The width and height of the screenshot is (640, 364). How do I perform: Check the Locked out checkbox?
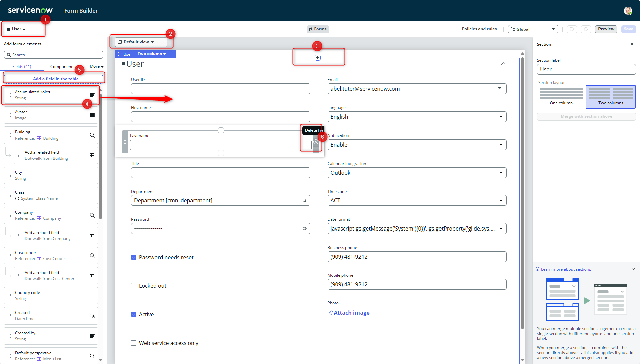click(134, 286)
